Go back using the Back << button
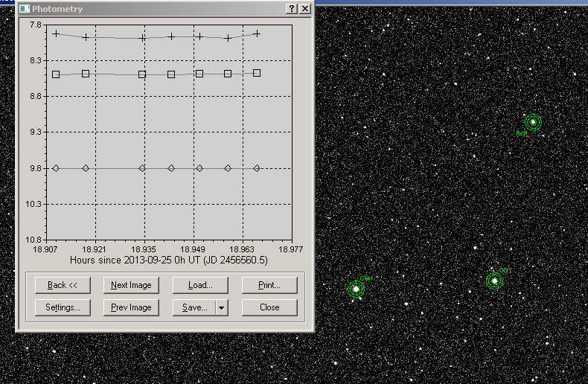 [63, 285]
